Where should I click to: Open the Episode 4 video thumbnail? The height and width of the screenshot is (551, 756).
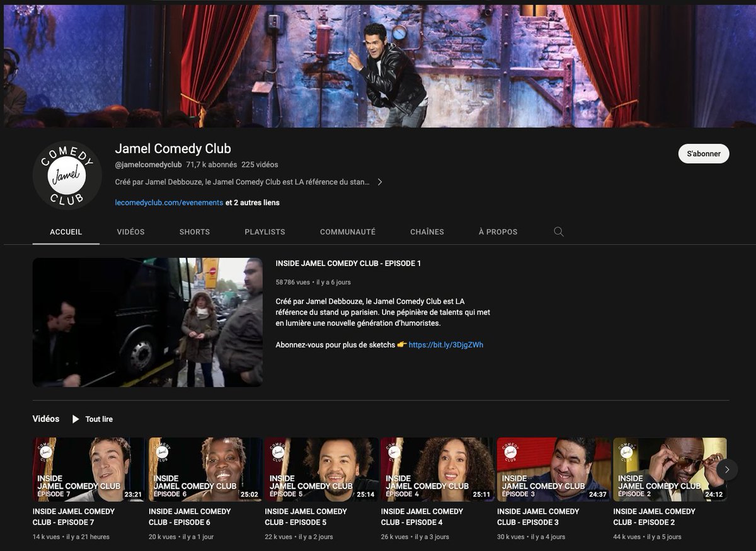[437, 470]
